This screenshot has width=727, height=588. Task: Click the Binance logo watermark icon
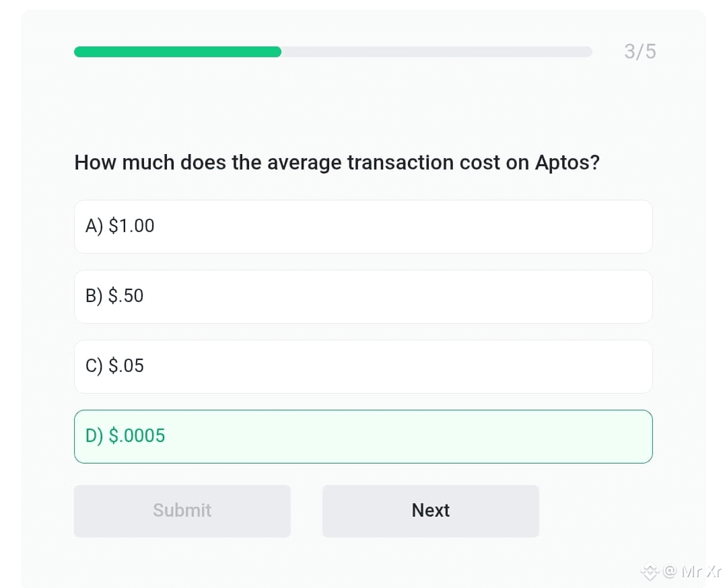point(650,571)
